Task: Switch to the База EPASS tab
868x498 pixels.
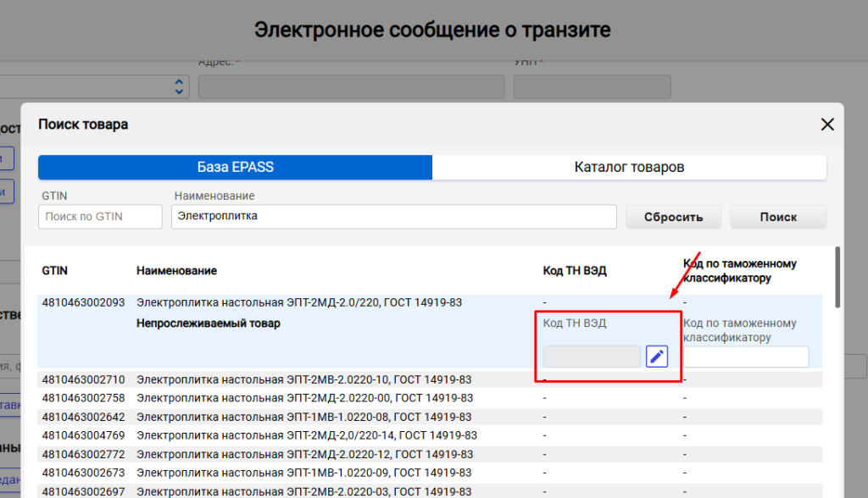Action: pyautogui.click(x=235, y=167)
